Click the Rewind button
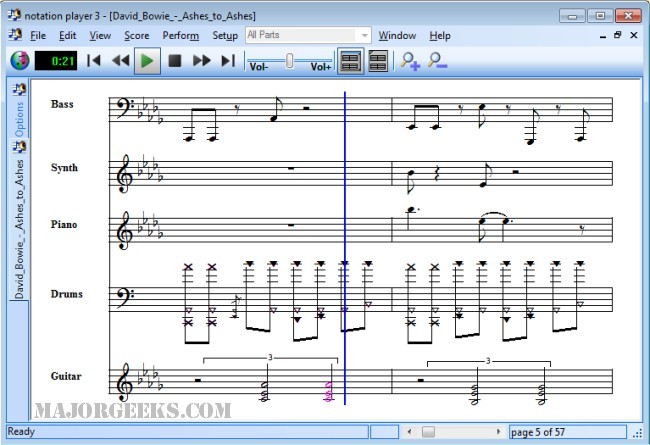Viewport: 650px width, 445px height. point(120,61)
